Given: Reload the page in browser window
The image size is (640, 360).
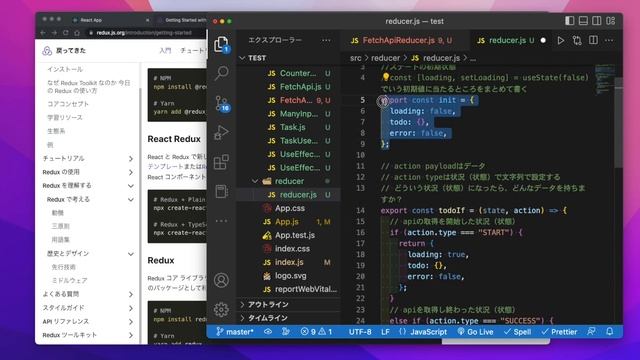Looking at the screenshot, I should tap(65, 33).
